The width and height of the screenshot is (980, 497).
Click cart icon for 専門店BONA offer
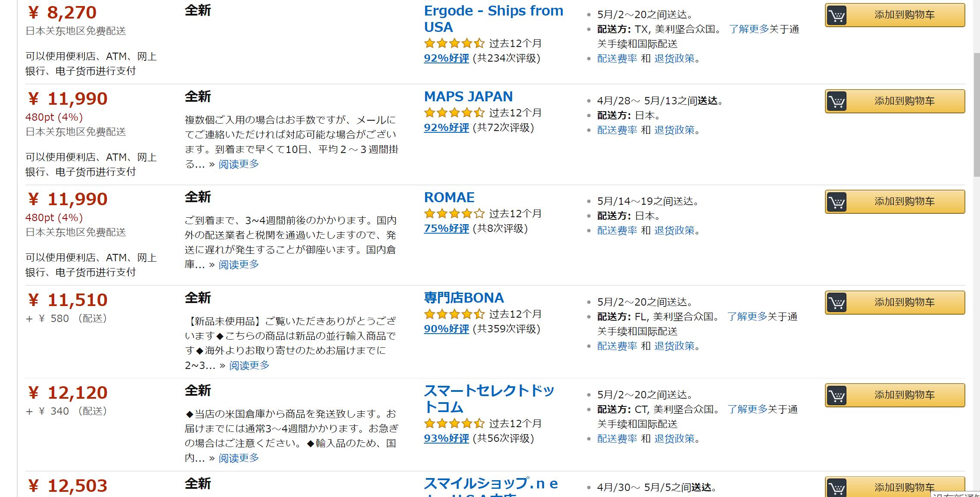coord(837,303)
